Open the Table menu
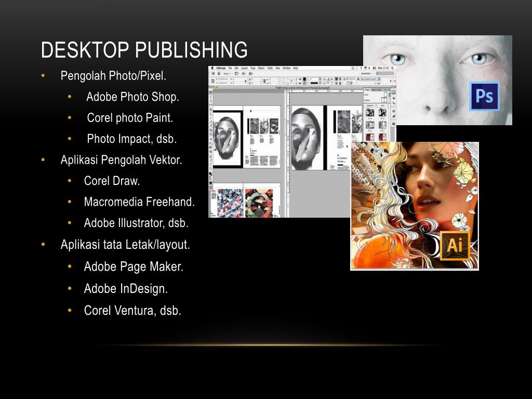Screen dimensions: 532x399 (270, 68)
